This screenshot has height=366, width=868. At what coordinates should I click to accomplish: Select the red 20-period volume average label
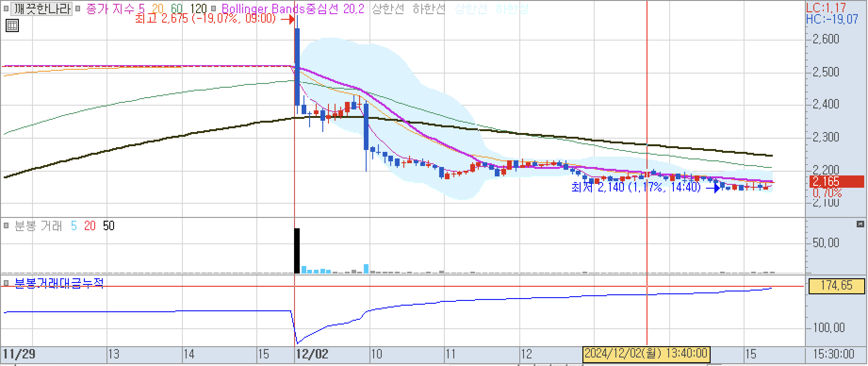(90, 226)
